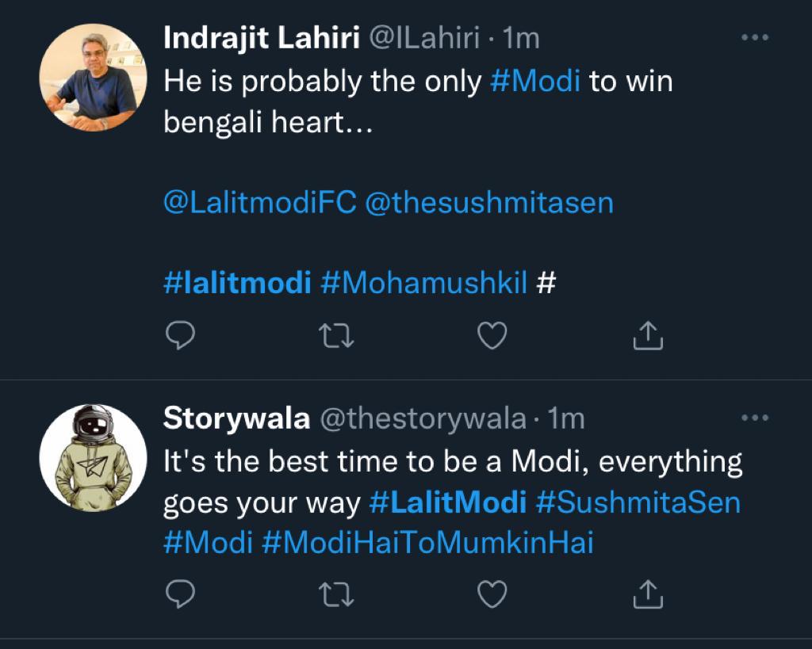Open the @thesushmitasen mention

click(x=489, y=202)
